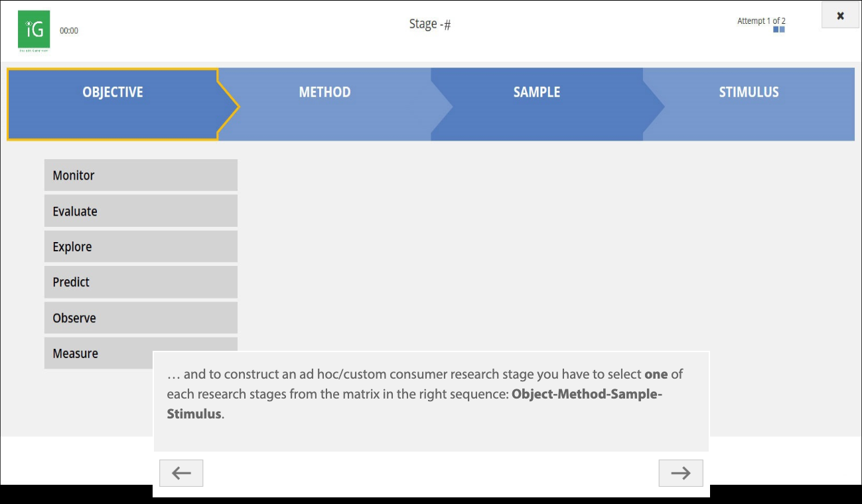Click the 00:00 timer display
Image resolution: width=862 pixels, height=504 pixels.
[69, 31]
